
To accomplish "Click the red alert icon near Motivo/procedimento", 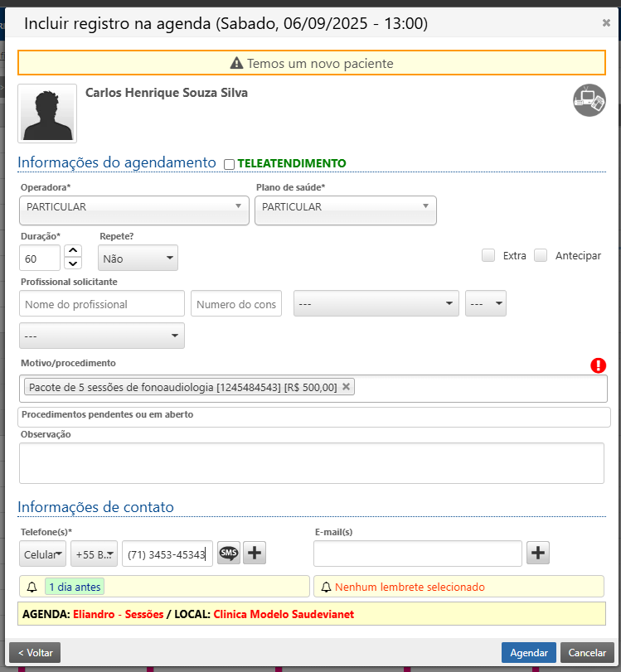I will [x=599, y=365].
